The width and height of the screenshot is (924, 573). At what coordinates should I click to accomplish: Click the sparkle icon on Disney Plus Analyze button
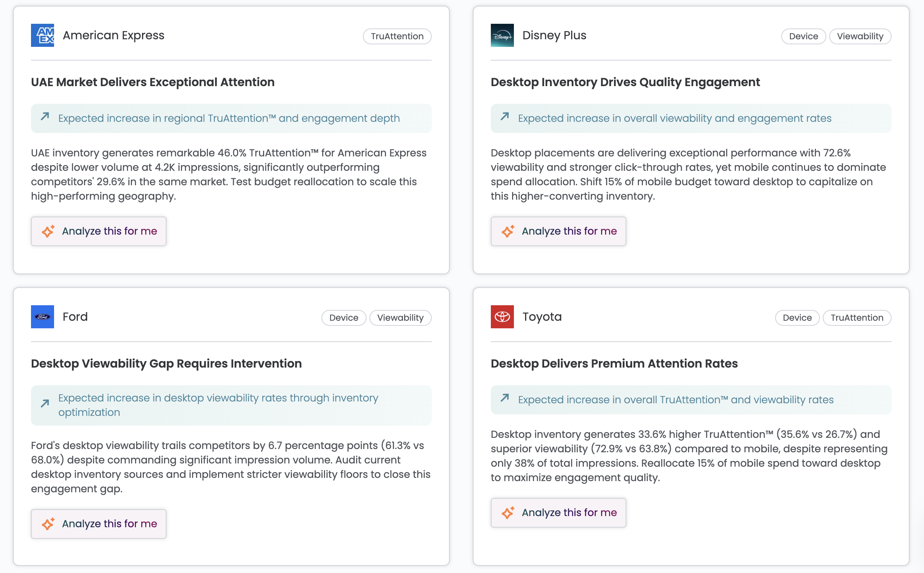click(508, 231)
